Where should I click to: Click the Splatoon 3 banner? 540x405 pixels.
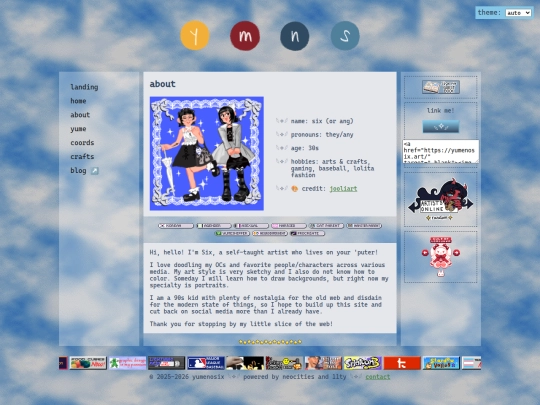pyautogui.click(x=363, y=363)
